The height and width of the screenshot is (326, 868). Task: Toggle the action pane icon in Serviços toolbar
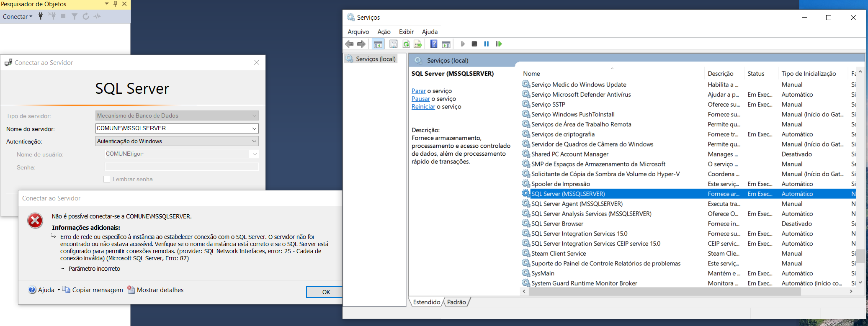446,44
